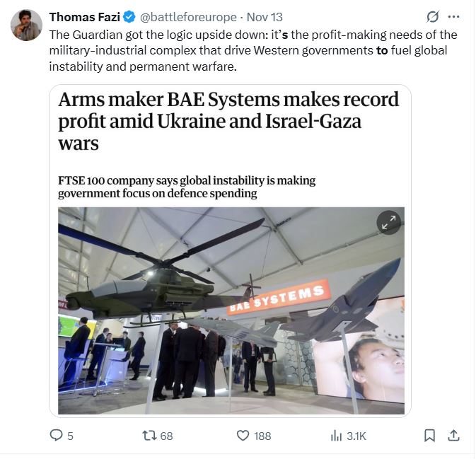The width and height of the screenshot is (476, 459).
Task: Open the BAE Systems article headline
Action: [x=210, y=121]
